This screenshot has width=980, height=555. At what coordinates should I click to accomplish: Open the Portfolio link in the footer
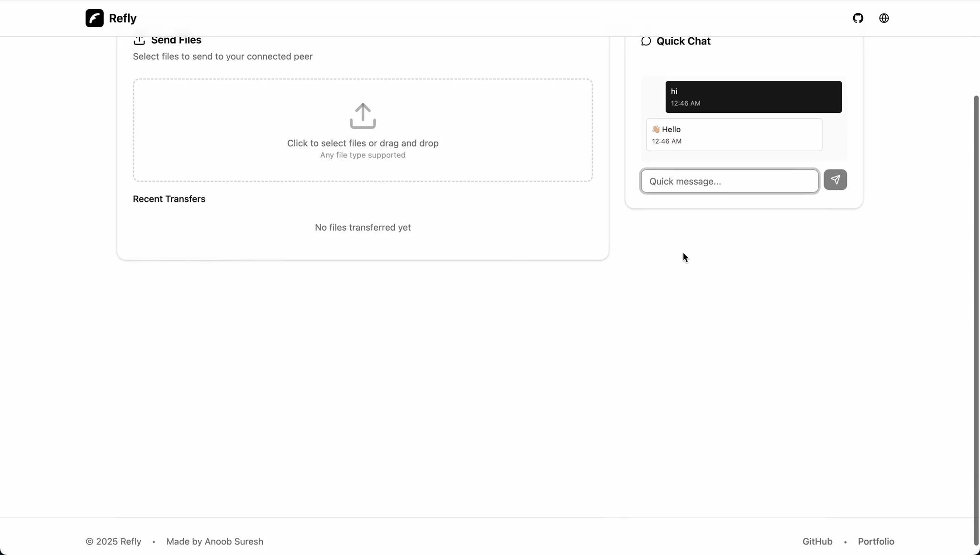(875, 541)
